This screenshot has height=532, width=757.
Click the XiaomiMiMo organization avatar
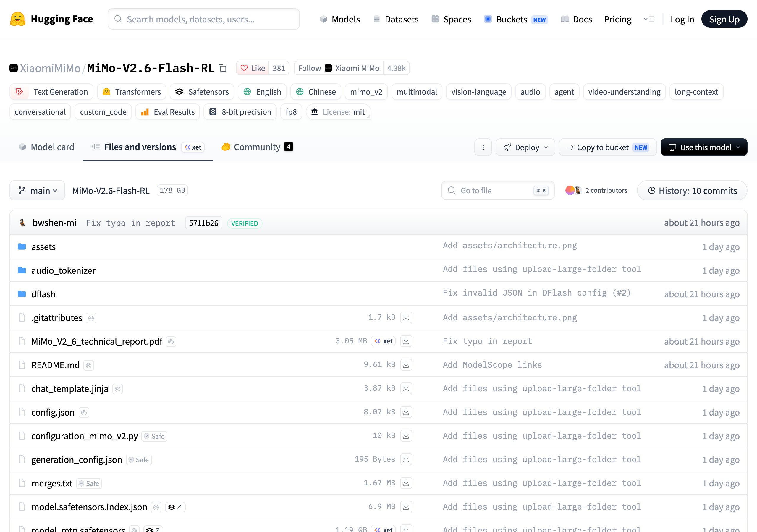click(x=14, y=68)
